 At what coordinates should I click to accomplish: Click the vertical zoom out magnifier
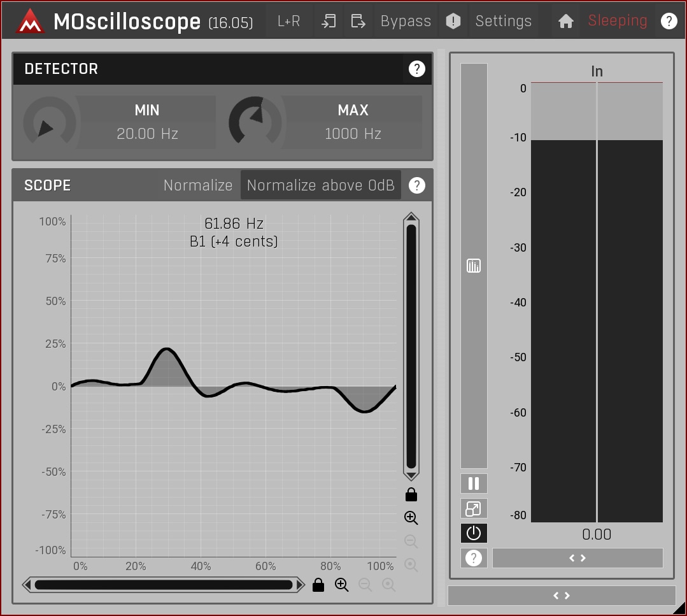tap(411, 541)
